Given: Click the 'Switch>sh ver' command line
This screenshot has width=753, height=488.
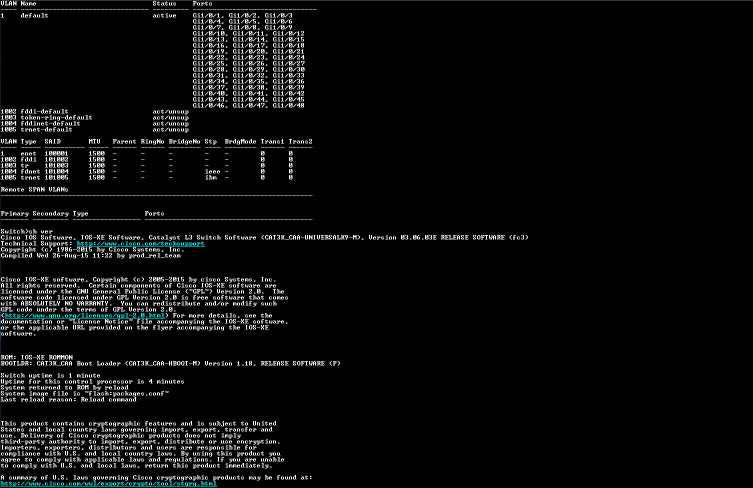Looking at the screenshot, I should pos(27,232).
